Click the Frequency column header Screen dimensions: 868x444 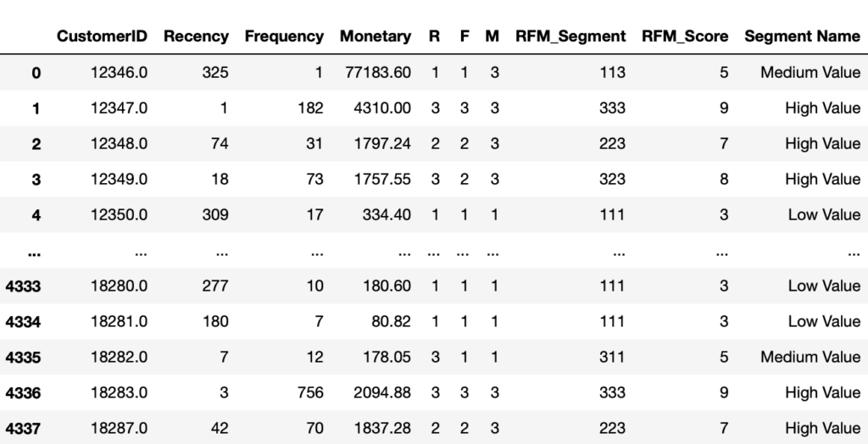pos(284,36)
